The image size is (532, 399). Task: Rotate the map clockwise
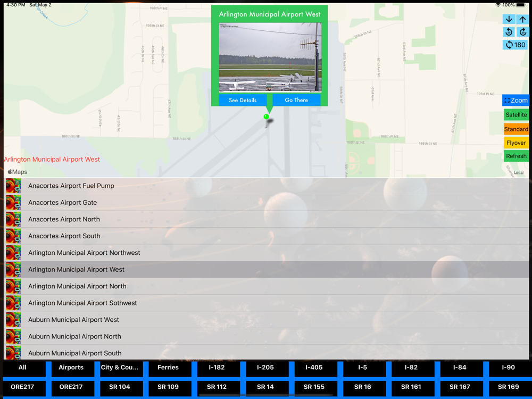[x=522, y=32]
